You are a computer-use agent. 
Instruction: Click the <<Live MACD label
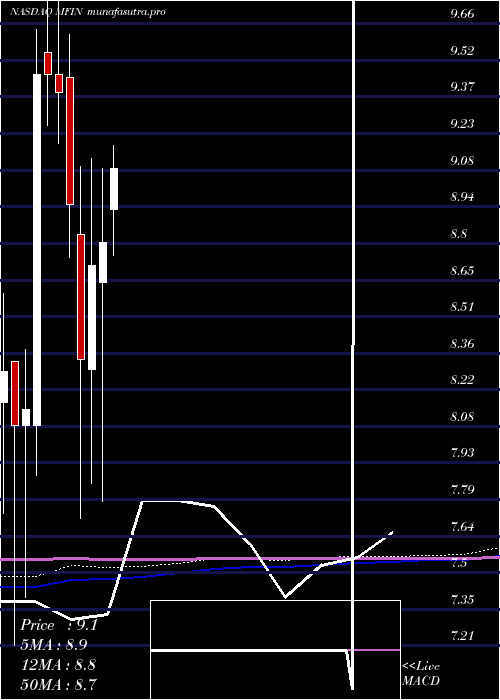coord(421,674)
